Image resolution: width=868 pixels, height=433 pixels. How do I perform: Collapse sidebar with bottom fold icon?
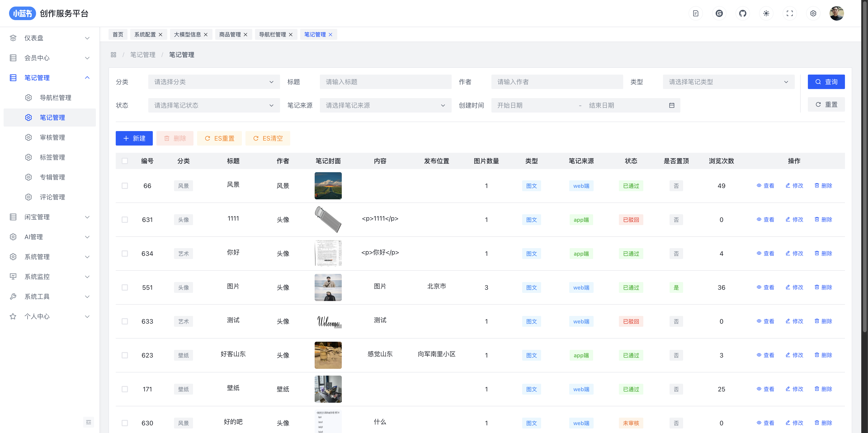pos(89,422)
